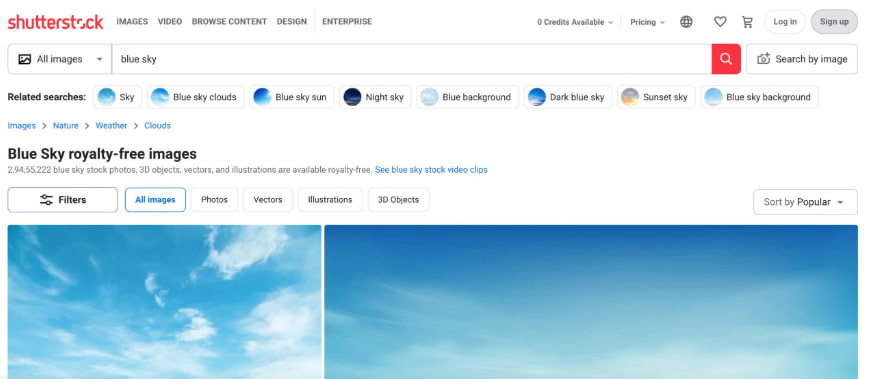Expand 0 Credits Available dropdown
870x379 pixels.
tap(575, 22)
